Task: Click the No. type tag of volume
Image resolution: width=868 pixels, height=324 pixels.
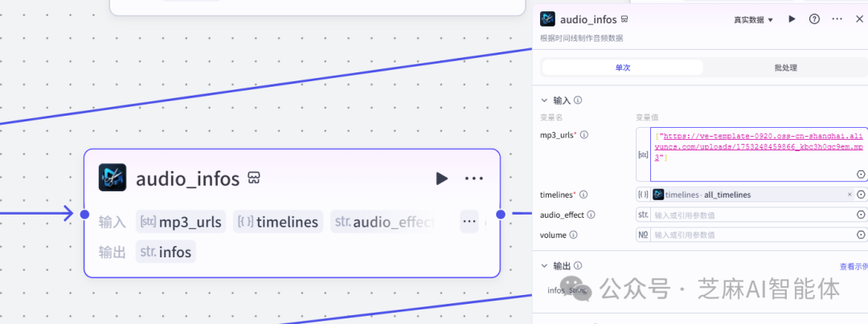Action: pyautogui.click(x=643, y=235)
